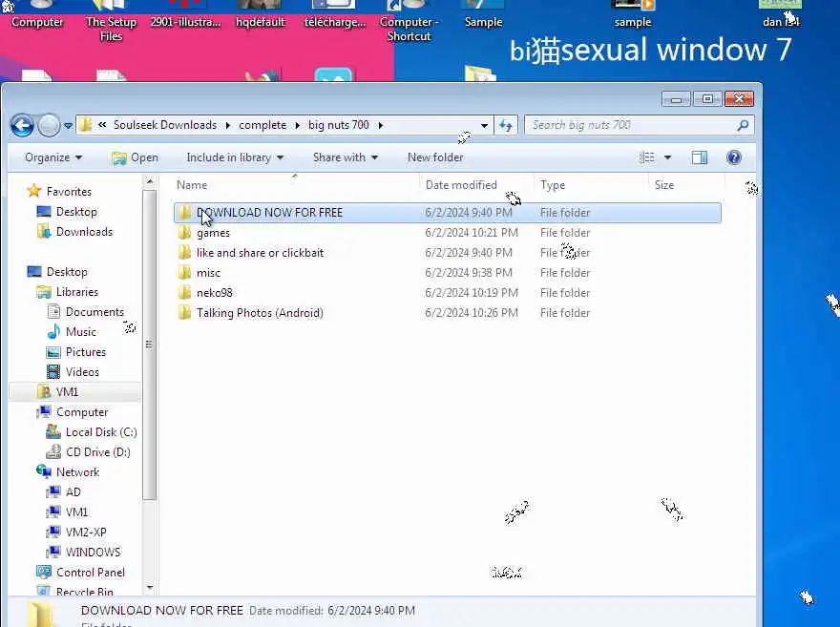
Task: Click the 6/2/2024 9:38 PM date for misc
Action: (469, 273)
